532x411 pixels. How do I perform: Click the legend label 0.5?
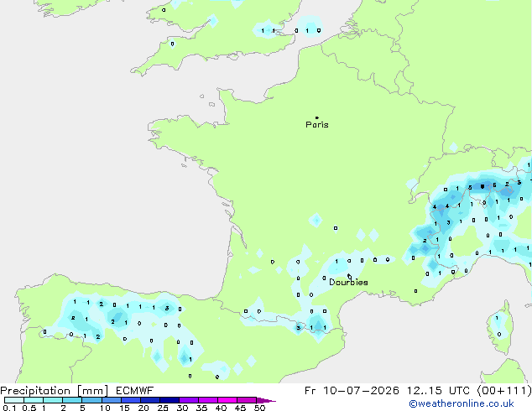pyautogui.click(x=29, y=408)
